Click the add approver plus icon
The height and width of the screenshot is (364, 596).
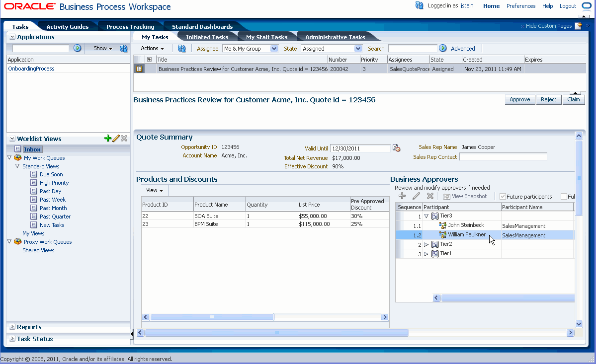402,196
